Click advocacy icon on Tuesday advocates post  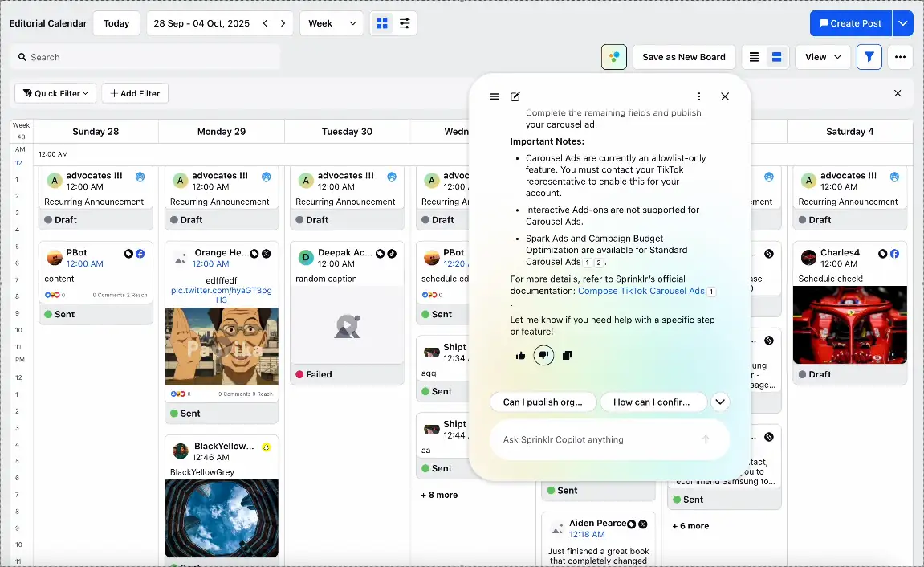[392, 176]
